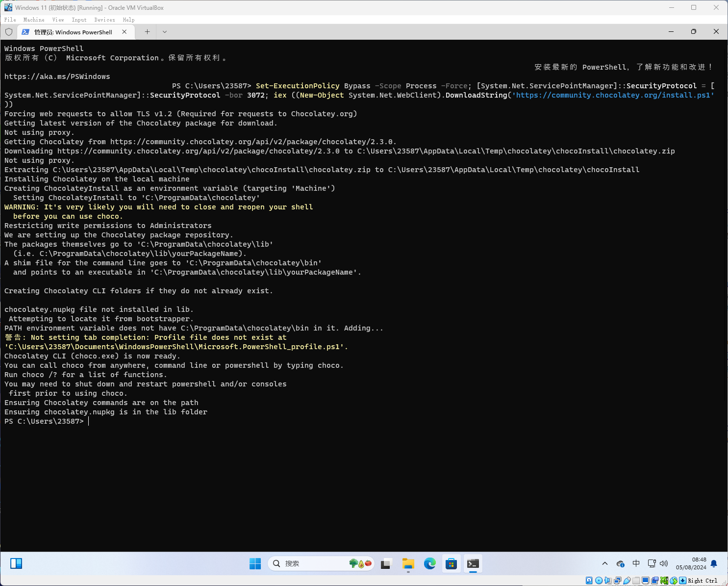Open the Widgets panel on taskbar

16,563
